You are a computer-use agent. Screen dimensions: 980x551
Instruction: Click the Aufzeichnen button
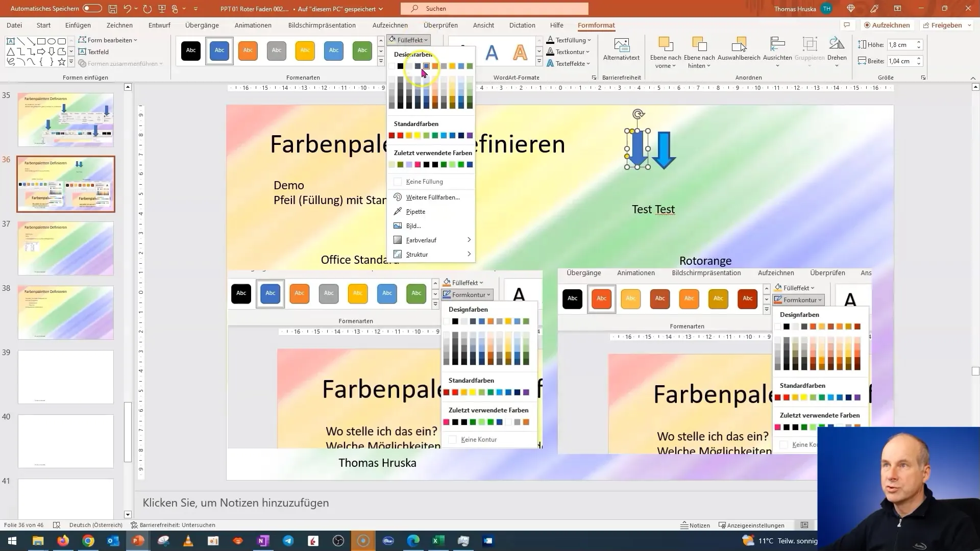click(x=887, y=25)
